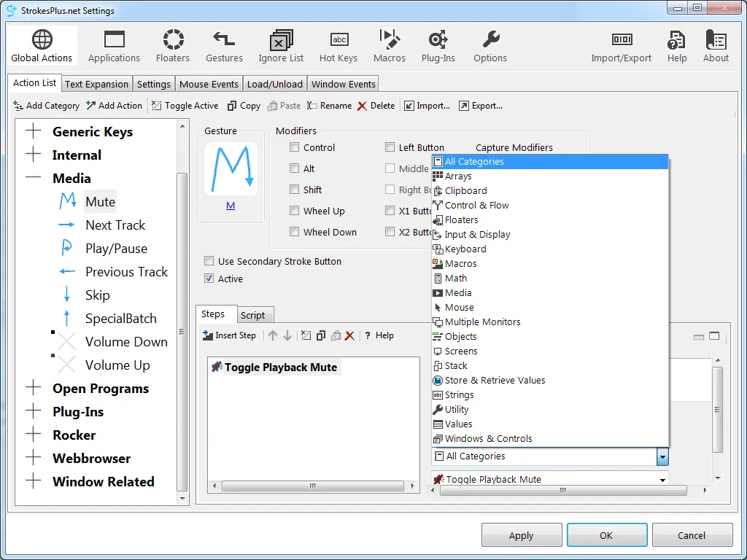Expand the Open Programs tree category

pyautogui.click(x=34, y=389)
